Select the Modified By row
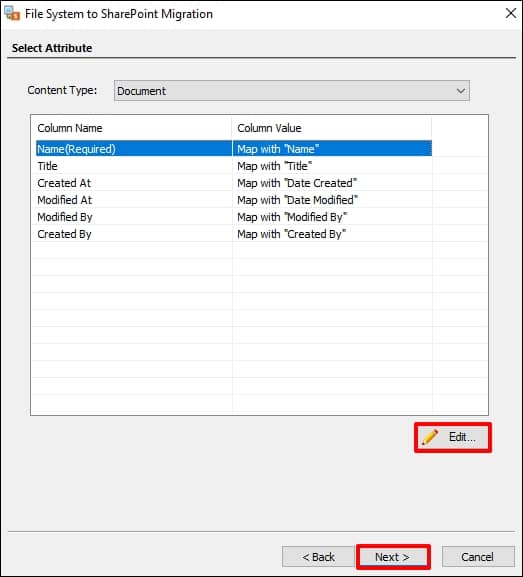 pos(234,217)
